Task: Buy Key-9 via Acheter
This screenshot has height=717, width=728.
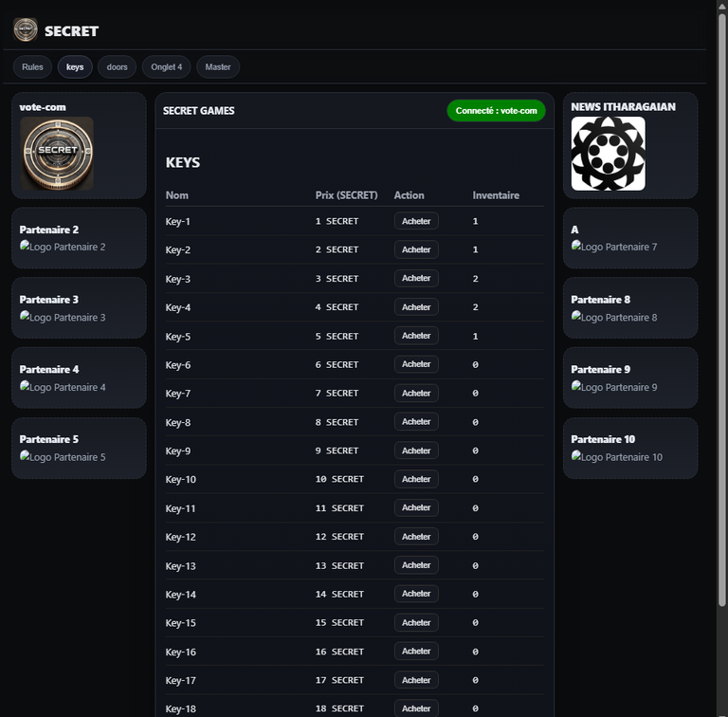Action: (416, 450)
